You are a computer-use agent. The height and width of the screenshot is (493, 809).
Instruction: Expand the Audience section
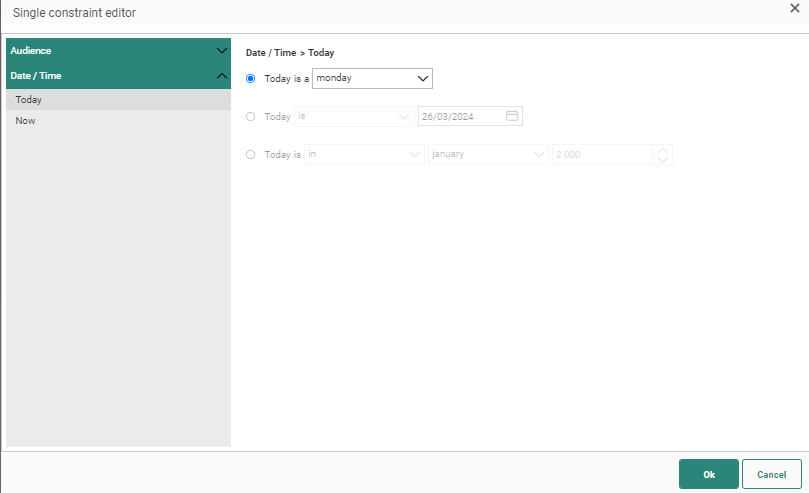[222, 50]
